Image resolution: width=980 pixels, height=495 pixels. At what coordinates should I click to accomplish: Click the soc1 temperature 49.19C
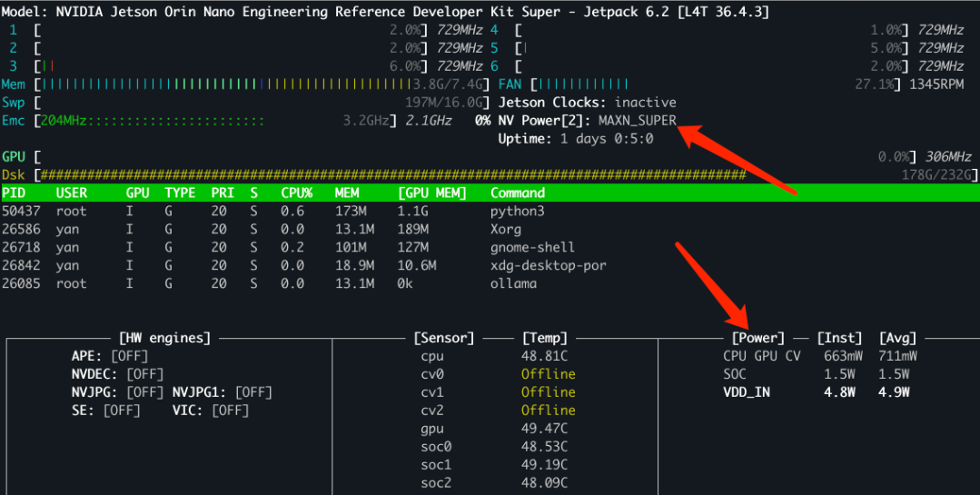(x=544, y=465)
